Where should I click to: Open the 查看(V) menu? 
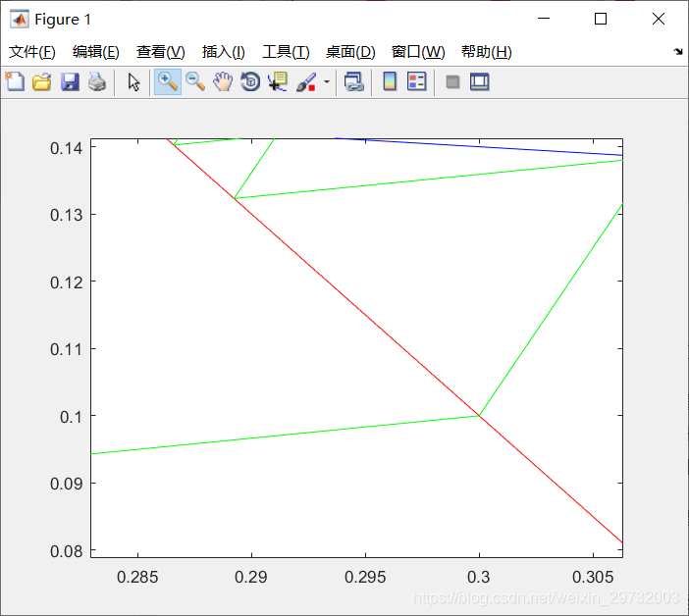[160, 52]
